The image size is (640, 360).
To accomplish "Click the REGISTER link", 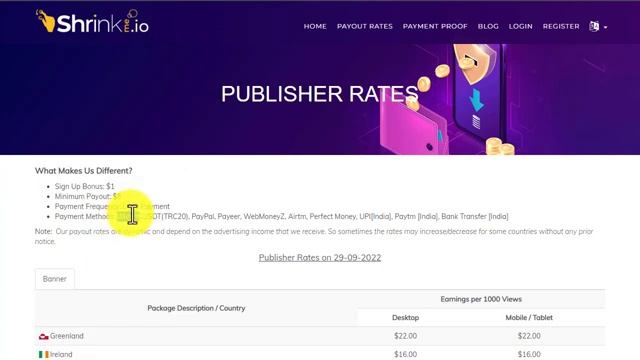I will coord(561,26).
